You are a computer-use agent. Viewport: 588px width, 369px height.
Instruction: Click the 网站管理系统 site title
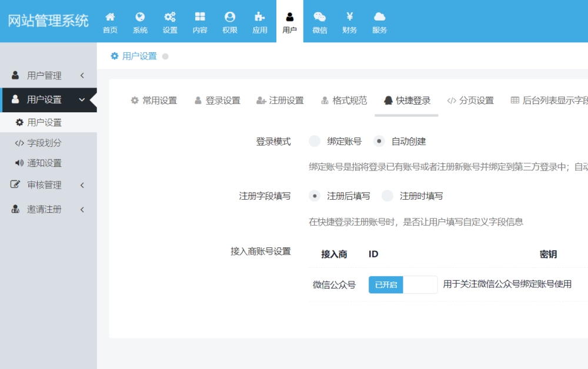pos(48,21)
